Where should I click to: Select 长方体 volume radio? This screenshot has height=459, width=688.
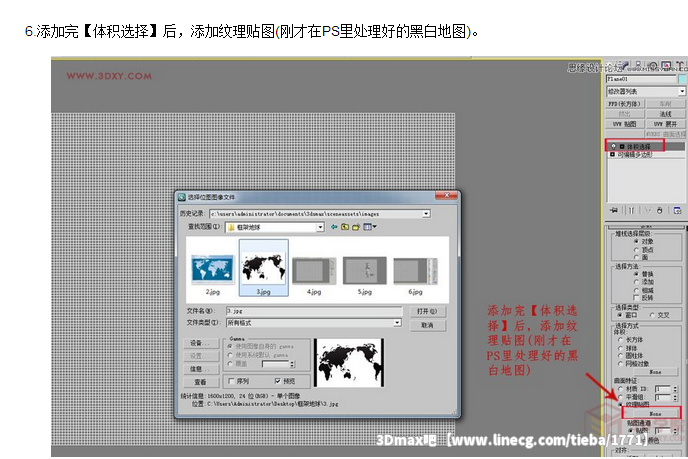tap(620, 340)
